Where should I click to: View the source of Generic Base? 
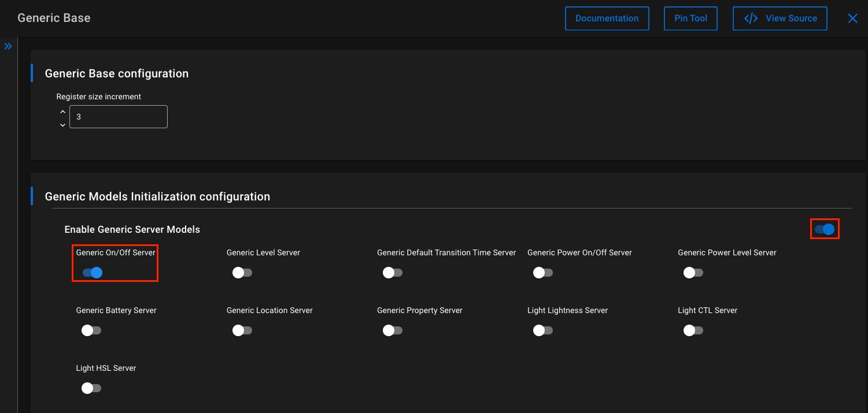tap(780, 18)
